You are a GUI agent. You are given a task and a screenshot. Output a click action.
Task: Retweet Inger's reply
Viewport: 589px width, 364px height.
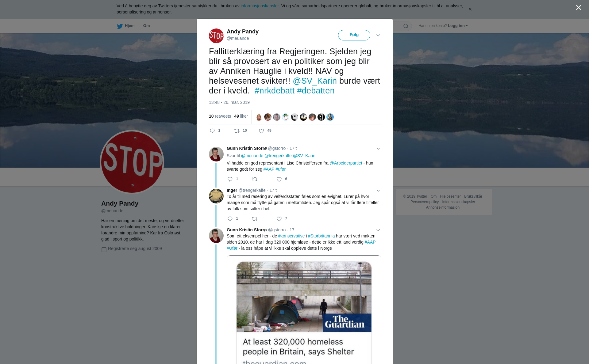[x=255, y=219]
